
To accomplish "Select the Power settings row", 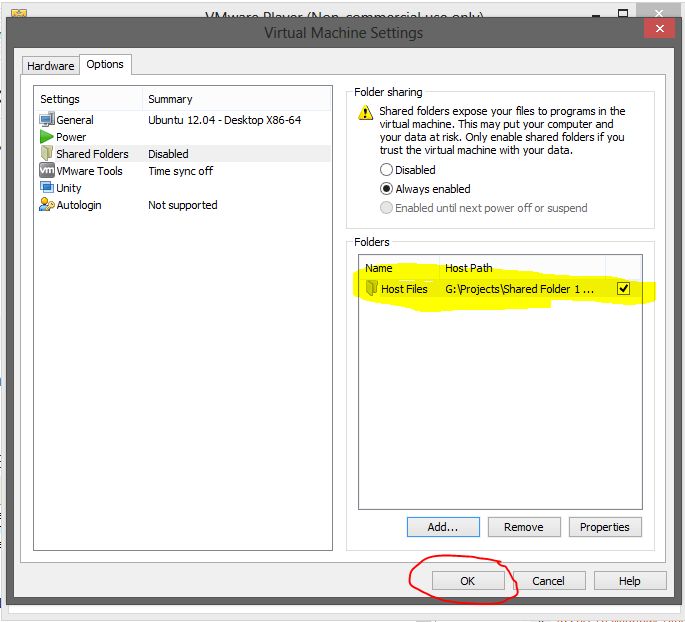I will pos(184,137).
